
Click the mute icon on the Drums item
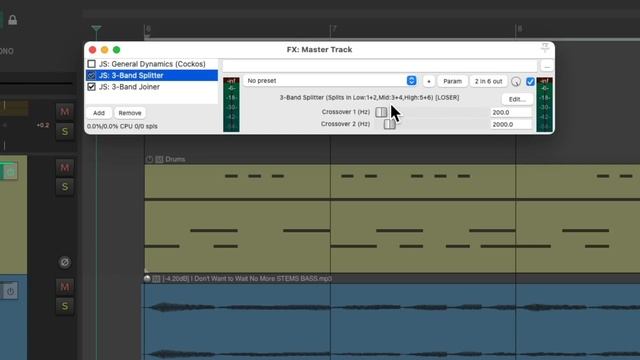149,159
